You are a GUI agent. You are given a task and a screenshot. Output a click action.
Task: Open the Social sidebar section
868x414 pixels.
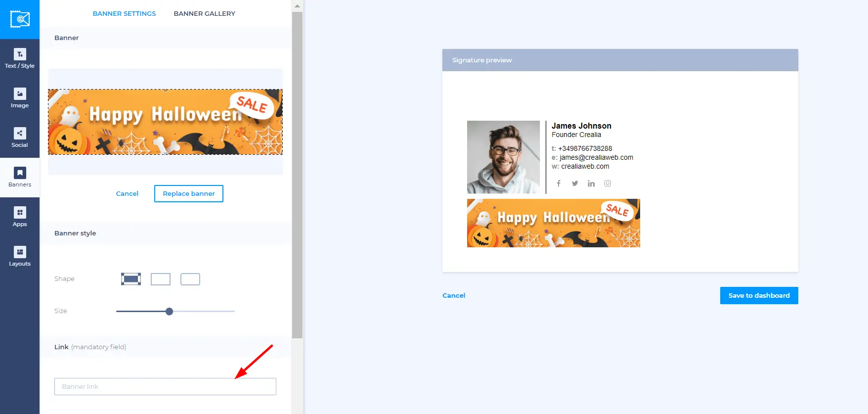(x=20, y=138)
